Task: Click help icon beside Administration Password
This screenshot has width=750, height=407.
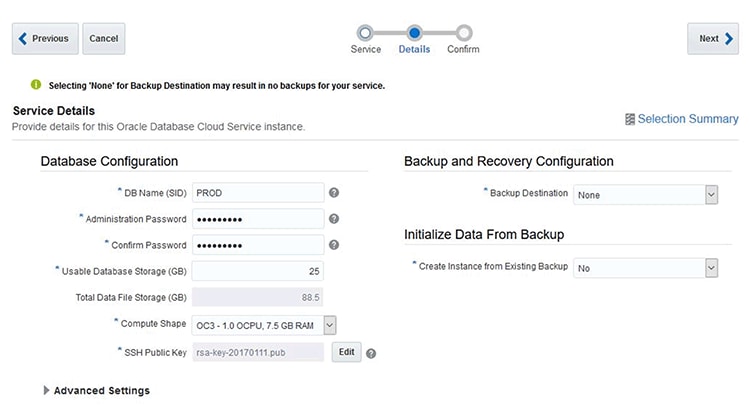Action: (334, 219)
